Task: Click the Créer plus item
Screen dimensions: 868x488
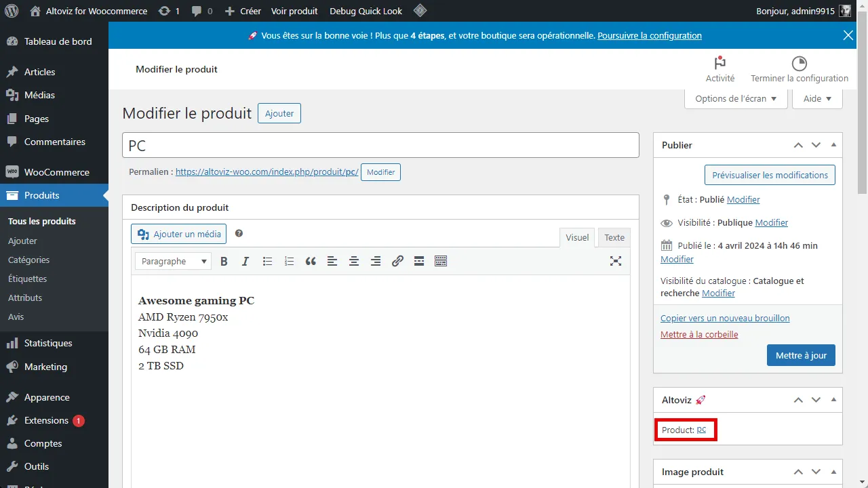Action: pos(243,11)
